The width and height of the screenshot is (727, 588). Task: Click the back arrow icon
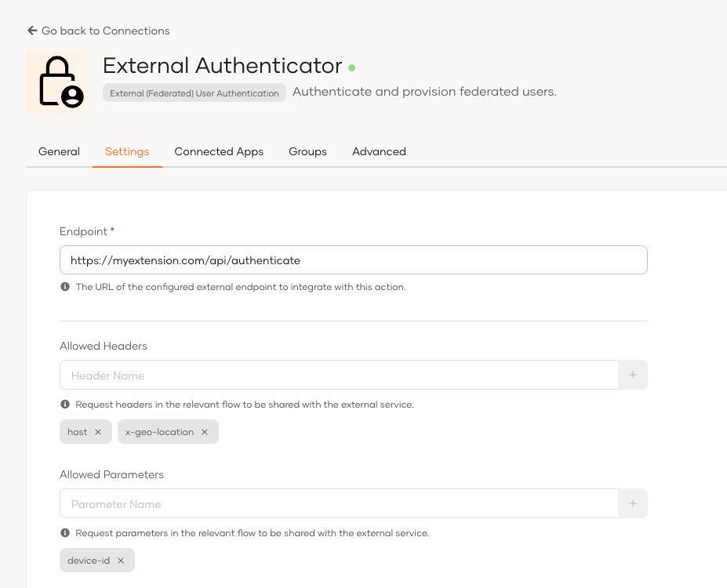pyautogui.click(x=31, y=30)
